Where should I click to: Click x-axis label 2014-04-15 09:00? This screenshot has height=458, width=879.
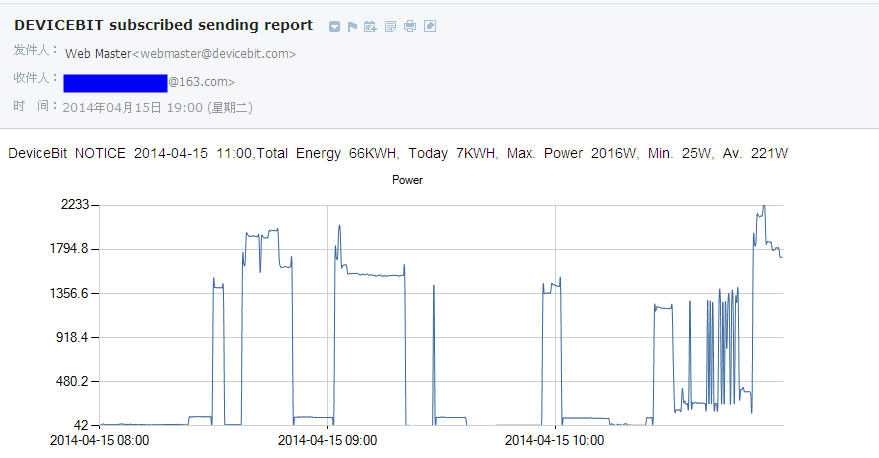[327, 441]
